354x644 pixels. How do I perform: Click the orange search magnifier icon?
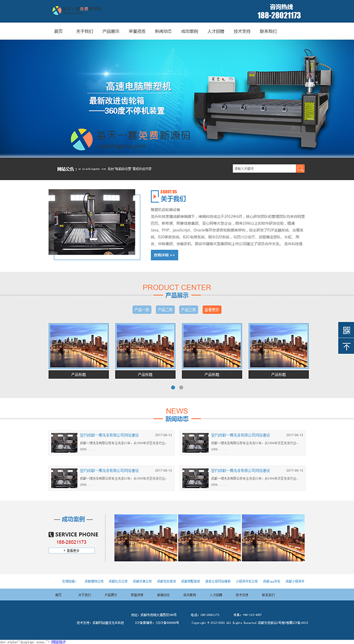pyautogui.click(x=300, y=168)
